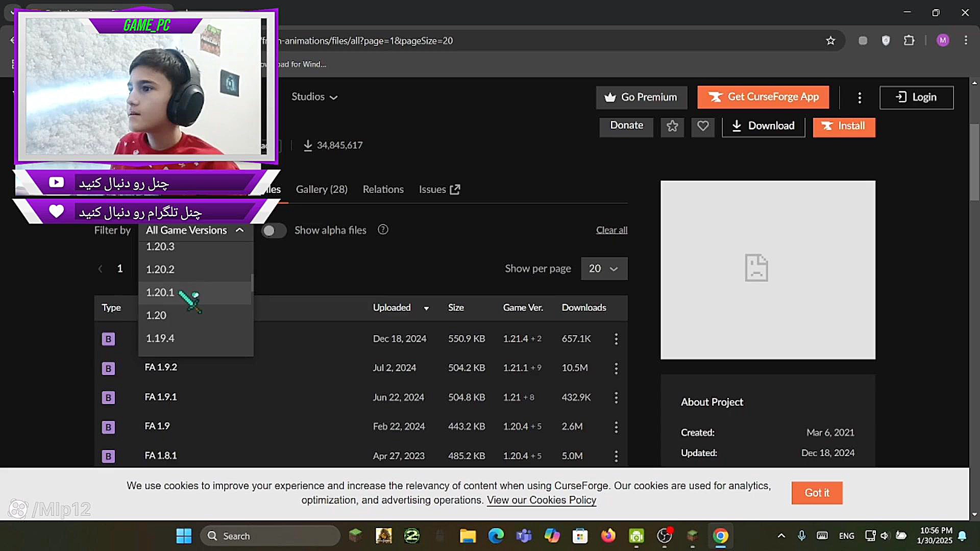Select version 1.20.2 from list
The height and width of the screenshot is (551, 980).
tap(195, 269)
